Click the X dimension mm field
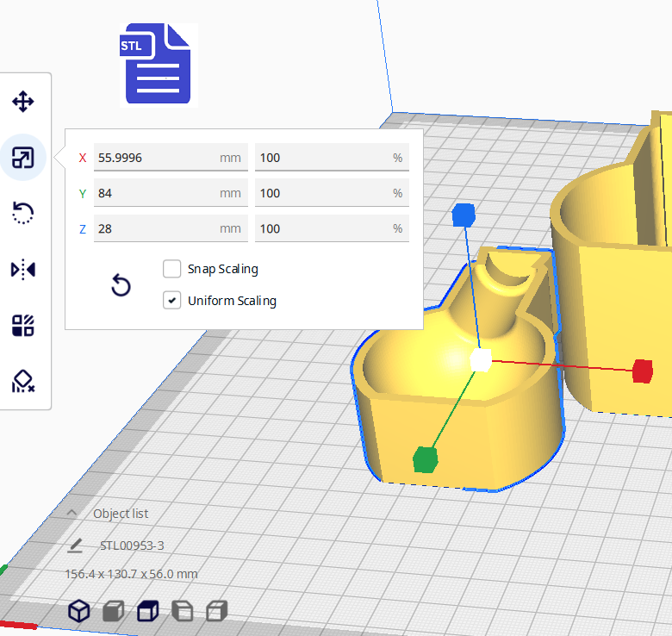The height and width of the screenshot is (636, 672). (155, 158)
